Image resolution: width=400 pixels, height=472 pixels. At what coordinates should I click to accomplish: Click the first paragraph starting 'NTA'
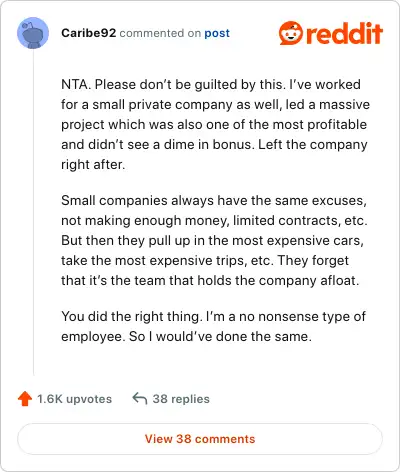coord(215,124)
